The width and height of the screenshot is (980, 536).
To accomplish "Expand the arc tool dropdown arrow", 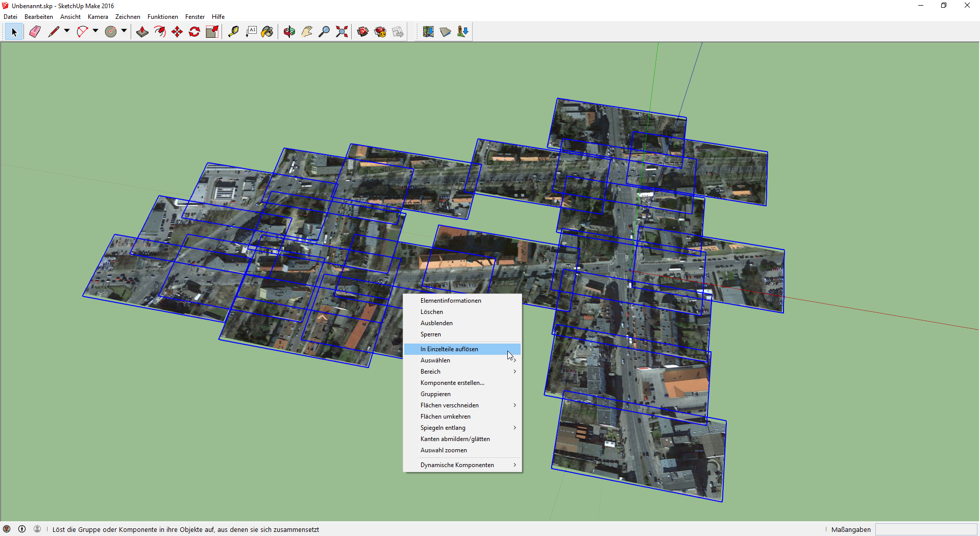I will pyautogui.click(x=95, y=31).
